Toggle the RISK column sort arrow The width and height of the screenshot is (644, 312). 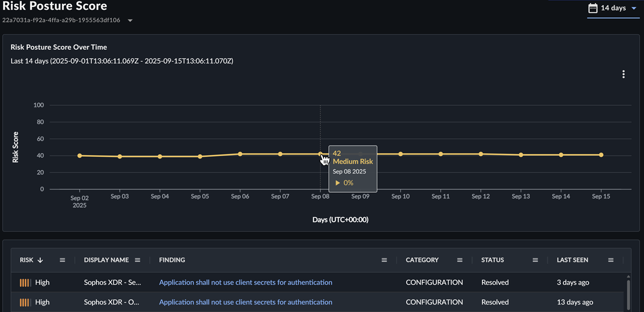point(40,260)
